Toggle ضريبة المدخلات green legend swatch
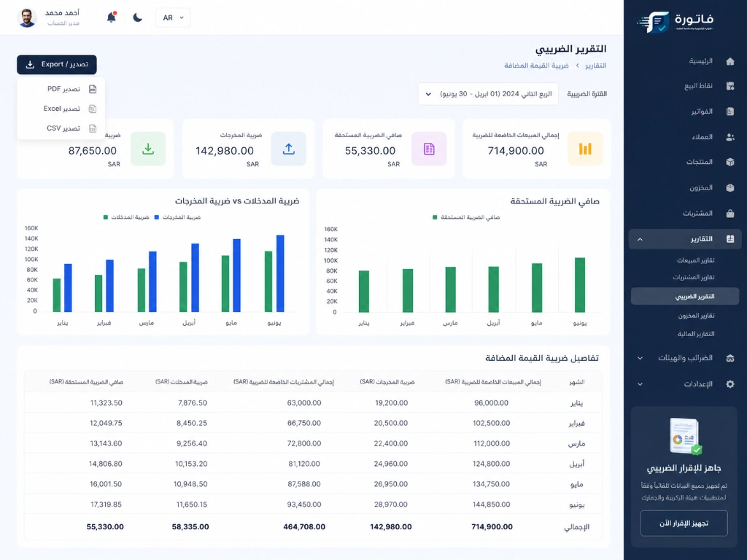747x560 pixels. pos(105,217)
